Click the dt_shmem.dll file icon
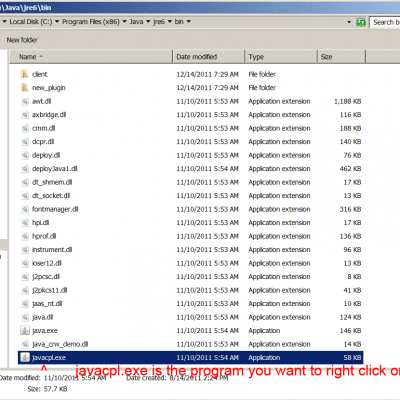The height and width of the screenshot is (400, 400). [25, 182]
